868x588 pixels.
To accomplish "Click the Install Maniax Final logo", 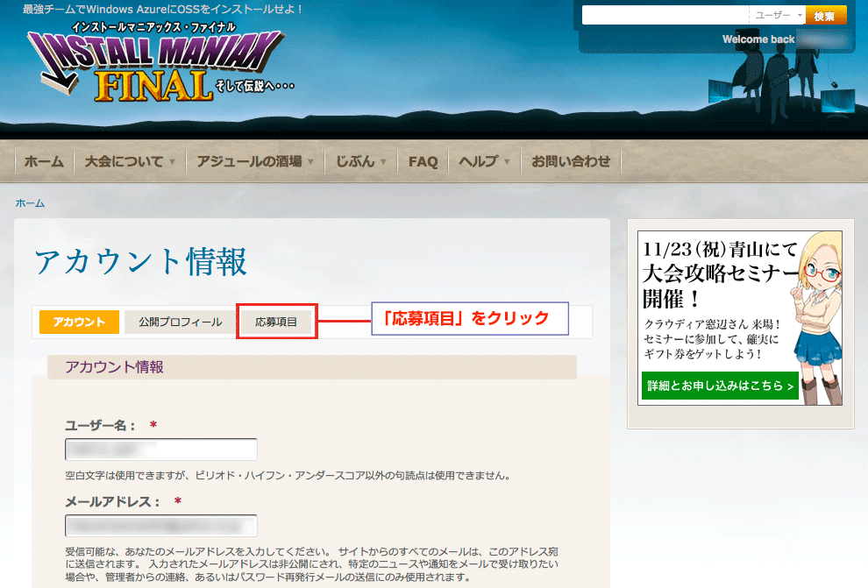I will [x=160, y=64].
